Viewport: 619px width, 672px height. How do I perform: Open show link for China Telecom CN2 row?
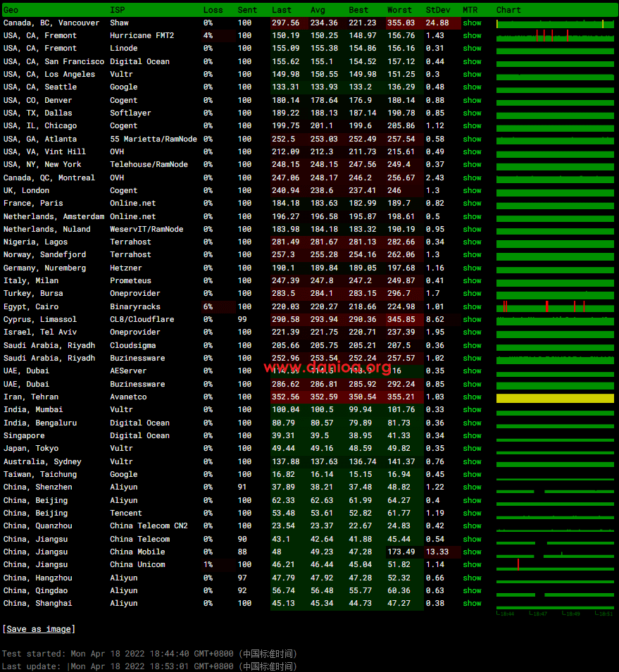coord(472,526)
